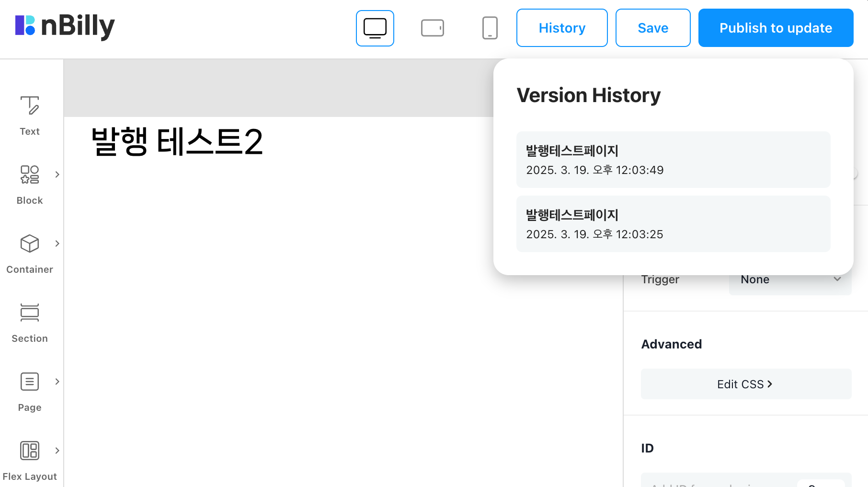Click the Version History title
This screenshot has height=487, width=868.
click(x=589, y=95)
